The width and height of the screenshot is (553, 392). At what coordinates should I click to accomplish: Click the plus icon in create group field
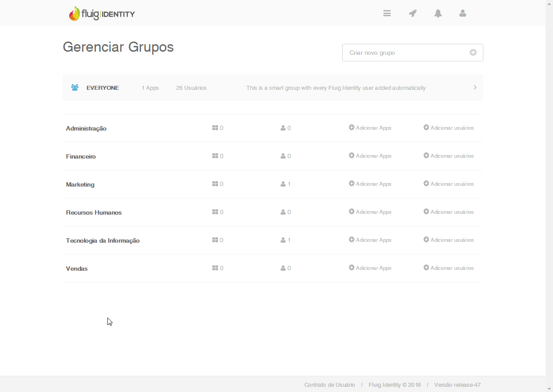473,53
